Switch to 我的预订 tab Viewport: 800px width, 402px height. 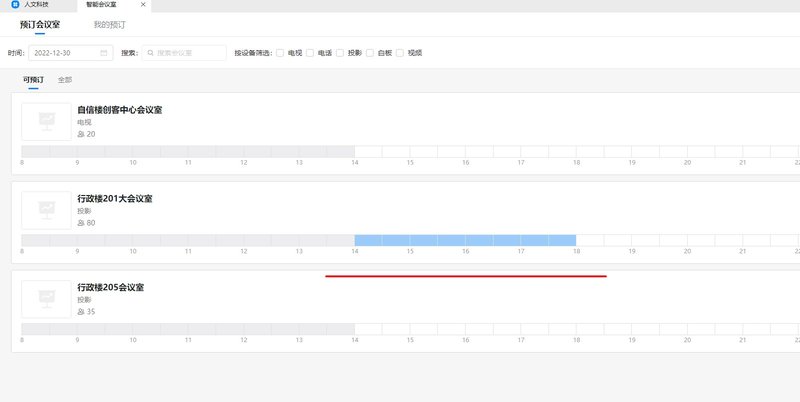(109, 23)
